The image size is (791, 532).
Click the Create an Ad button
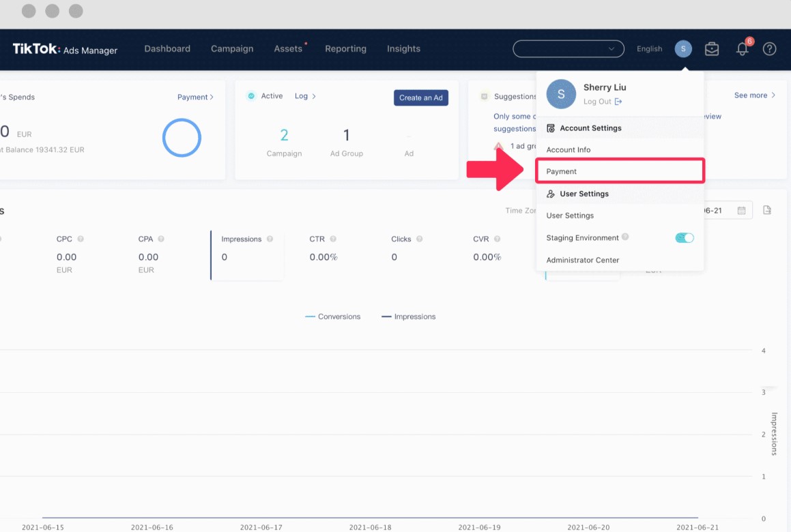pyautogui.click(x=420, y=98)
